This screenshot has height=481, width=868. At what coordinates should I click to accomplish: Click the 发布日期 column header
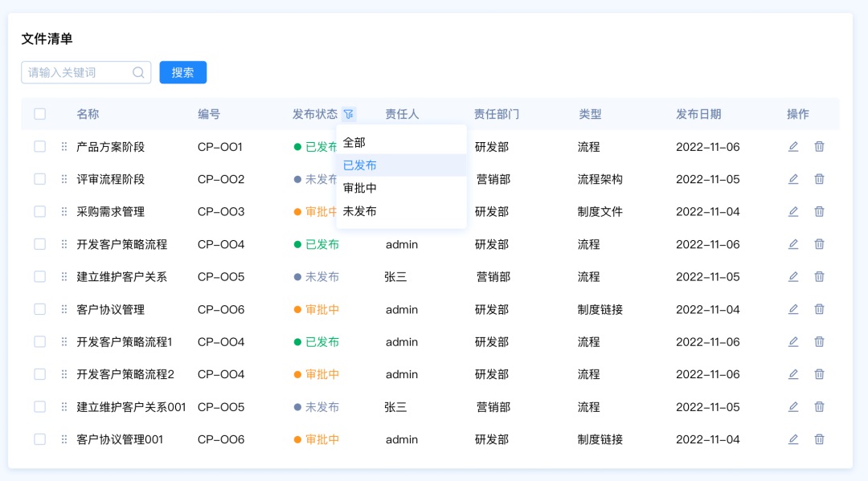coord(698,114)
